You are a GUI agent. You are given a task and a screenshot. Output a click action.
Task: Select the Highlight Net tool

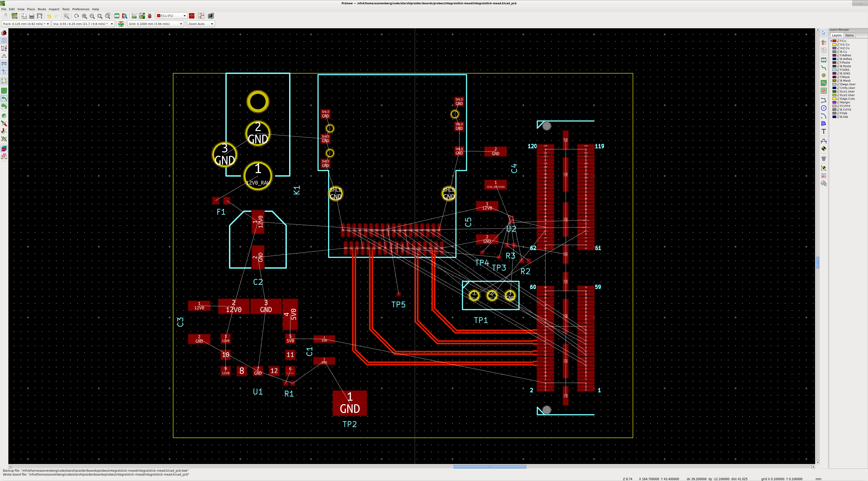(823, 42)
